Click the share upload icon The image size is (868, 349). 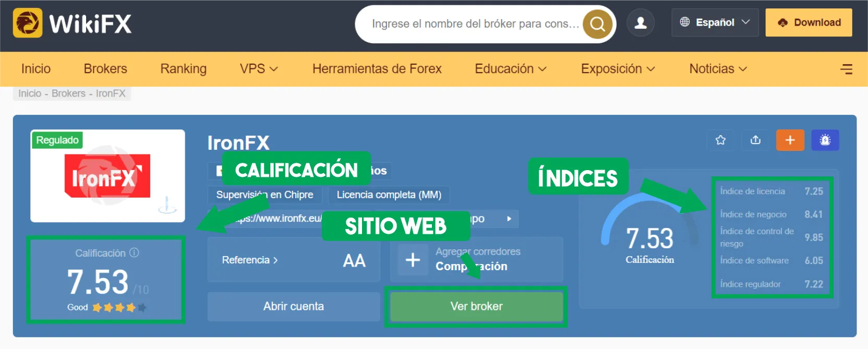click(755, 140)
